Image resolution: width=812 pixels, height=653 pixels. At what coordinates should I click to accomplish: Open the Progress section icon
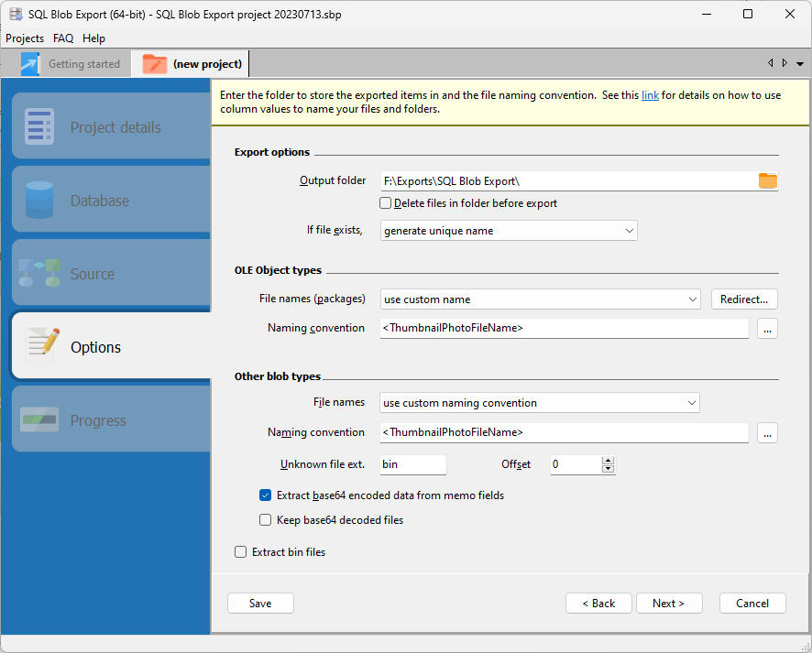[38, 419]
